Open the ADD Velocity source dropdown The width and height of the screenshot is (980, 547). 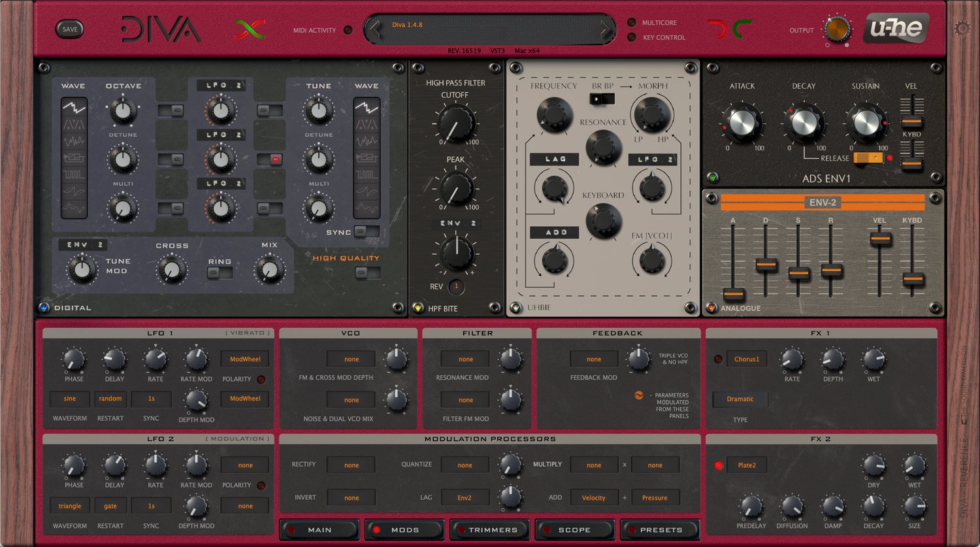[594, 497]
